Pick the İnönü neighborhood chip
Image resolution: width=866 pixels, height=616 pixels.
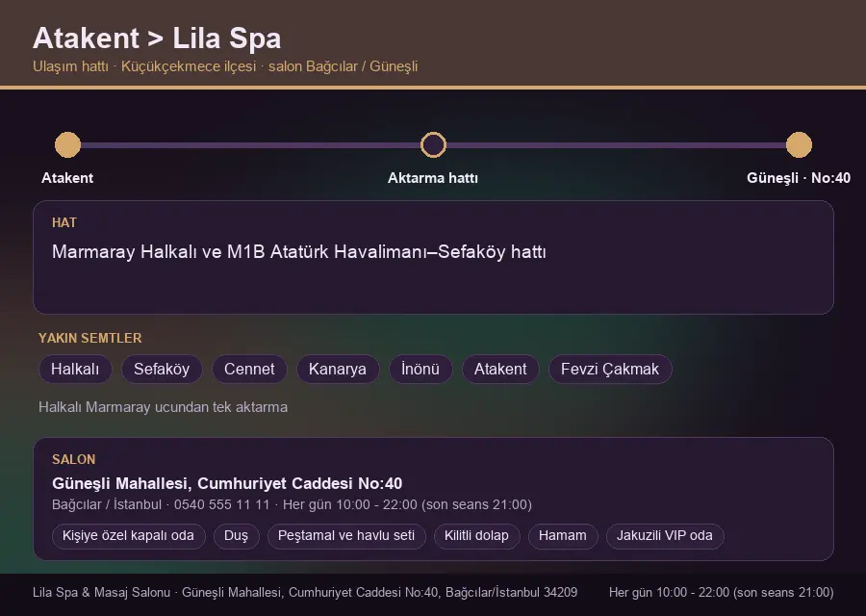click(420, 369)
